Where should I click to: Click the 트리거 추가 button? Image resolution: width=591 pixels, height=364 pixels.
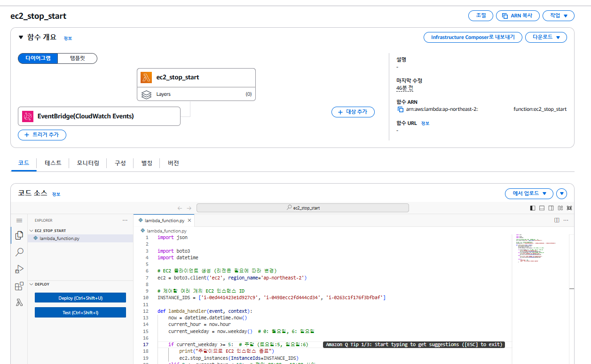coord(42,135)
